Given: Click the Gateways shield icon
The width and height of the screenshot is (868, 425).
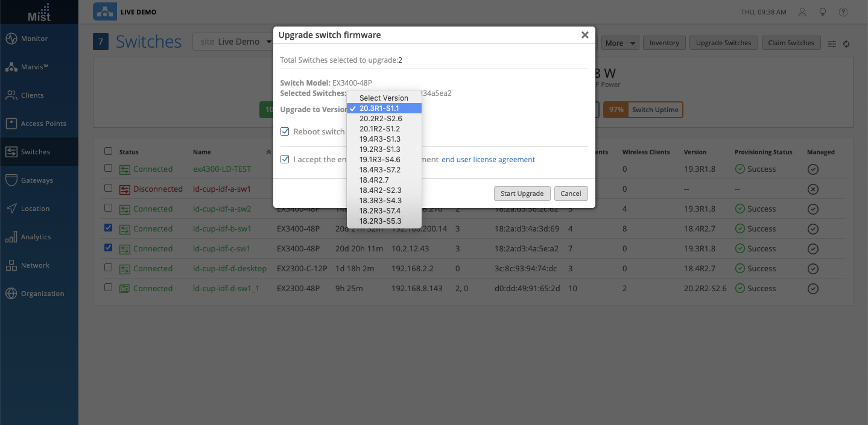Looking at the screenshot, I should tap(11, 180).
